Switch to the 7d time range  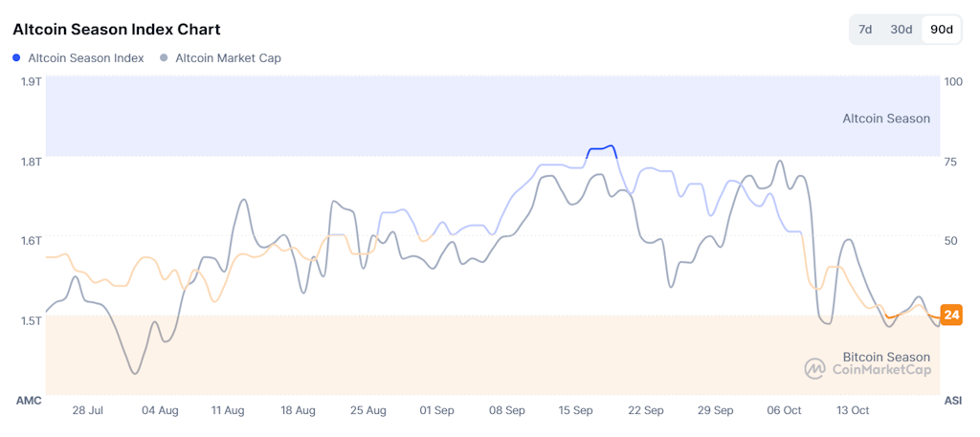click(x=865, y=30)
